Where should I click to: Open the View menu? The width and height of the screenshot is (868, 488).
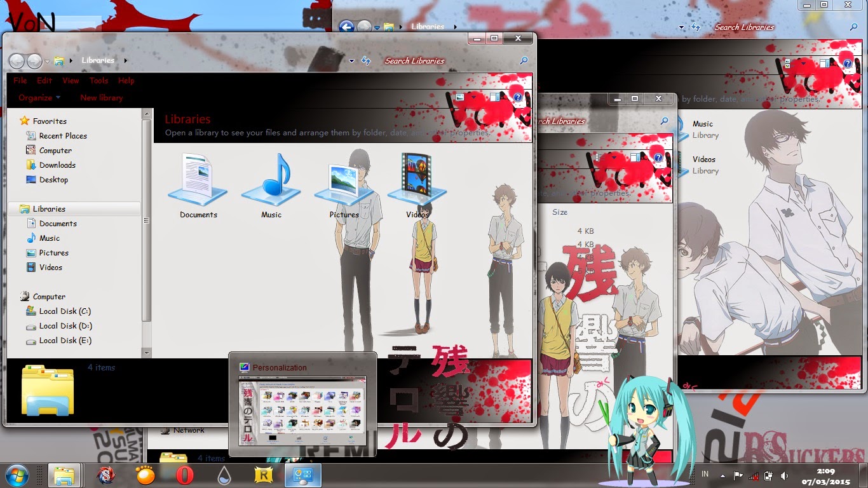pos(71,81)
